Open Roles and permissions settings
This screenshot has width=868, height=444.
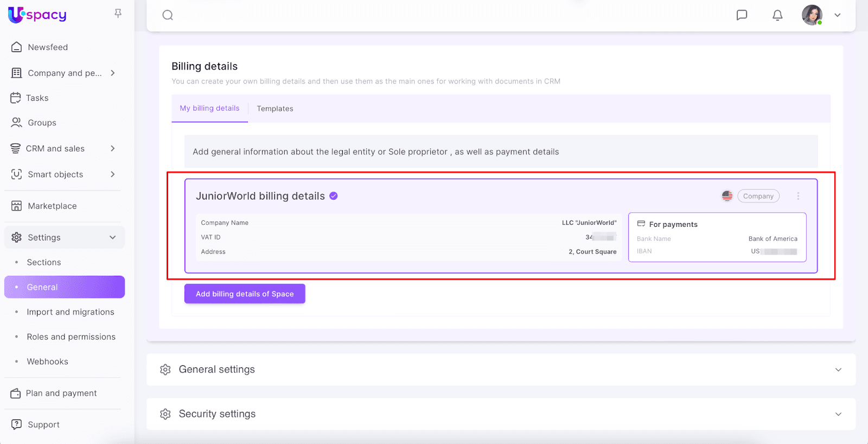(x=71, y=337)
